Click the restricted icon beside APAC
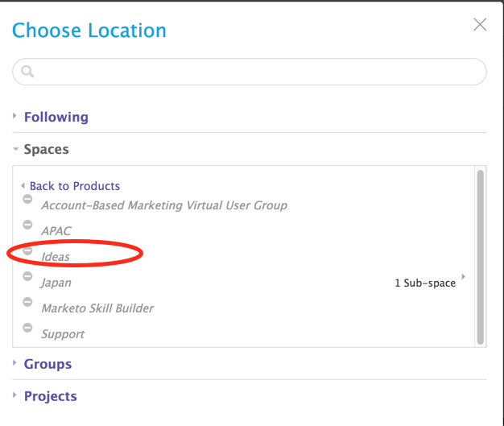 [27, 225]
